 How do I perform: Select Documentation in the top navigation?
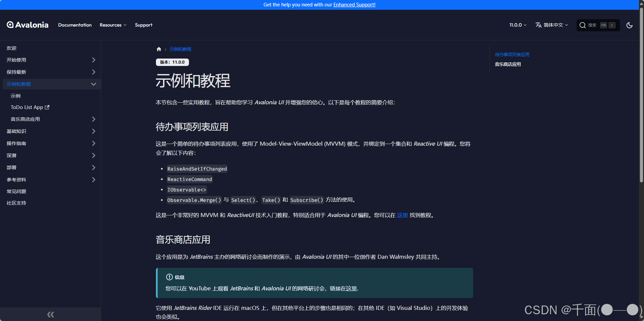click(75, 25)
